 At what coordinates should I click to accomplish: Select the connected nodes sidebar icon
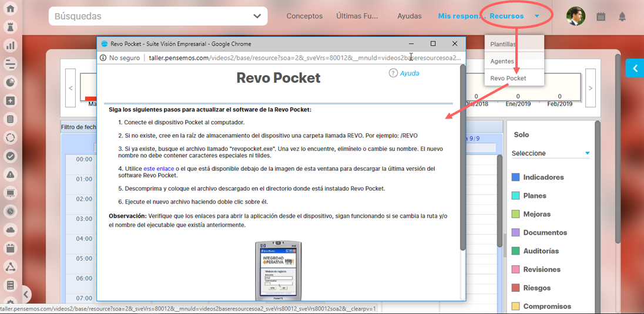[10, 267]
